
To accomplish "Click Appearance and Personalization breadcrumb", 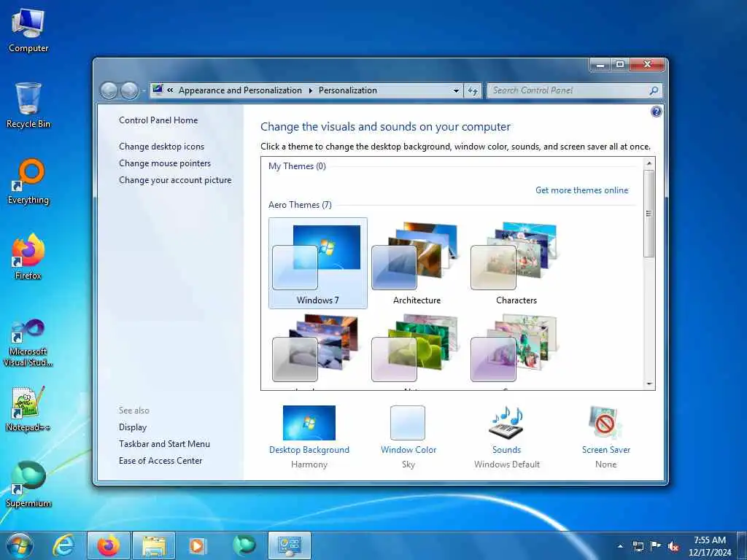I will 240,90.
